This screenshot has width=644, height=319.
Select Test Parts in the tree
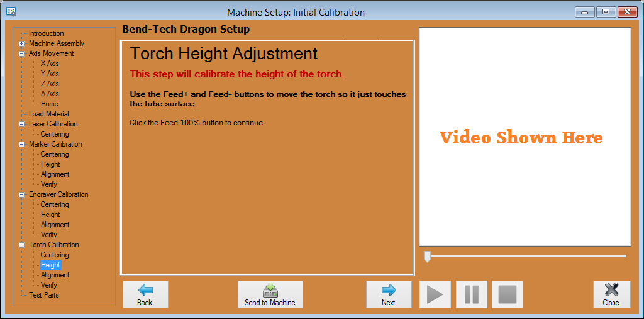[x=43, y=295]
